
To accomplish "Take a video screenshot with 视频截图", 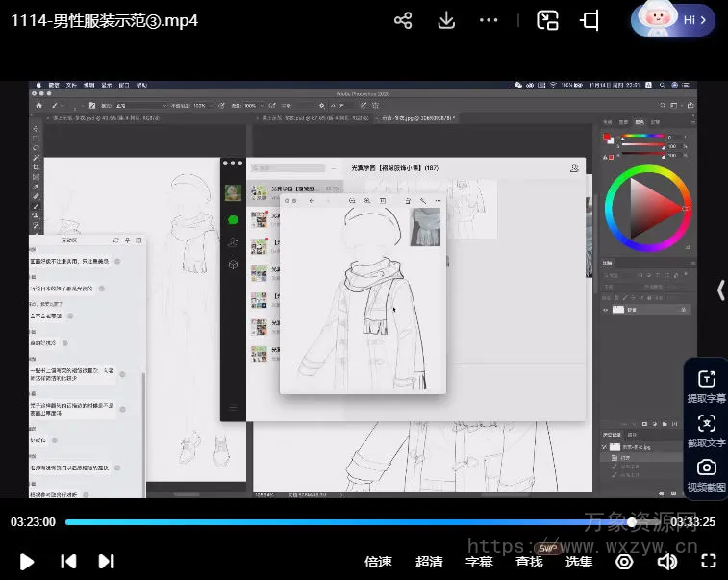I will tap(707, 474).
